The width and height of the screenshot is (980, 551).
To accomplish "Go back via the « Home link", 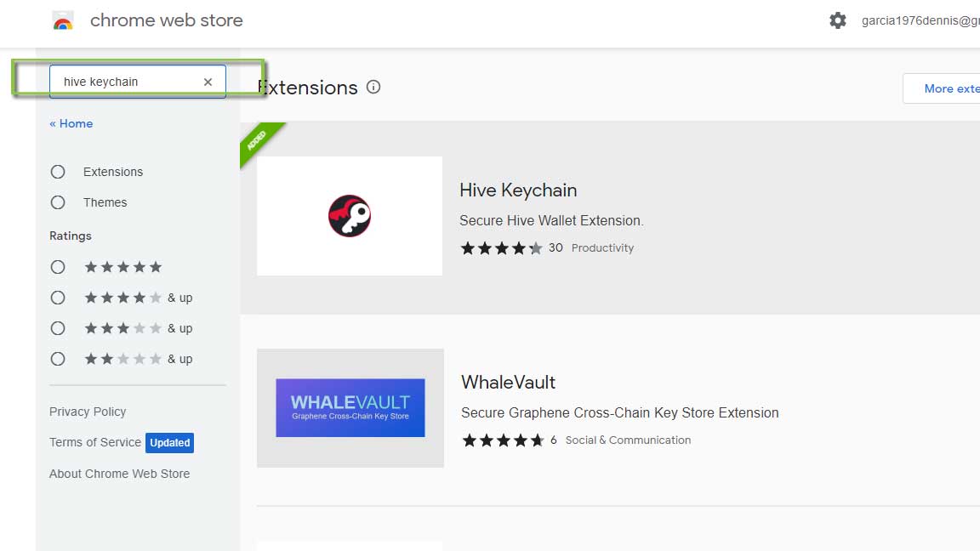I will (71, 123).
